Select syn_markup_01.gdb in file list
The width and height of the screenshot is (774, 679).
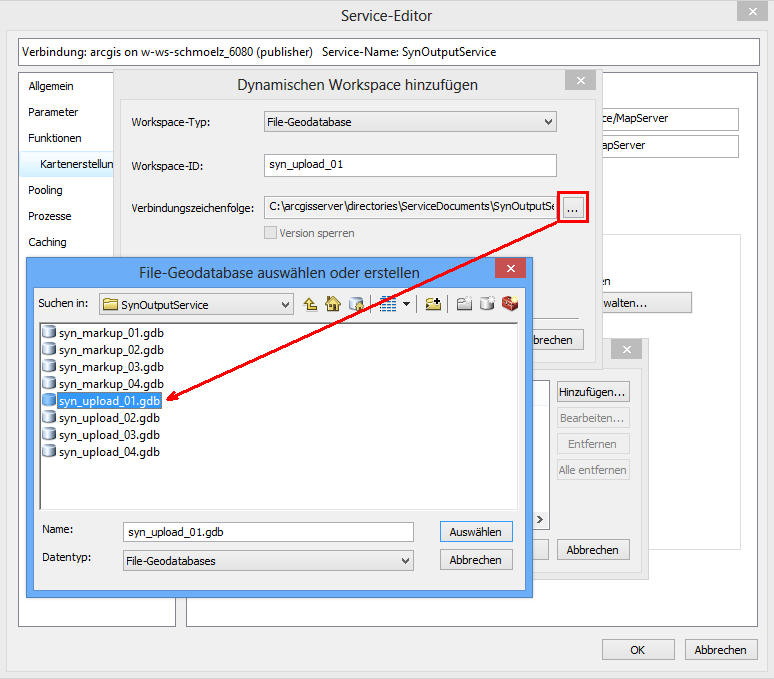pyautogui.click(x=111, y=333)
